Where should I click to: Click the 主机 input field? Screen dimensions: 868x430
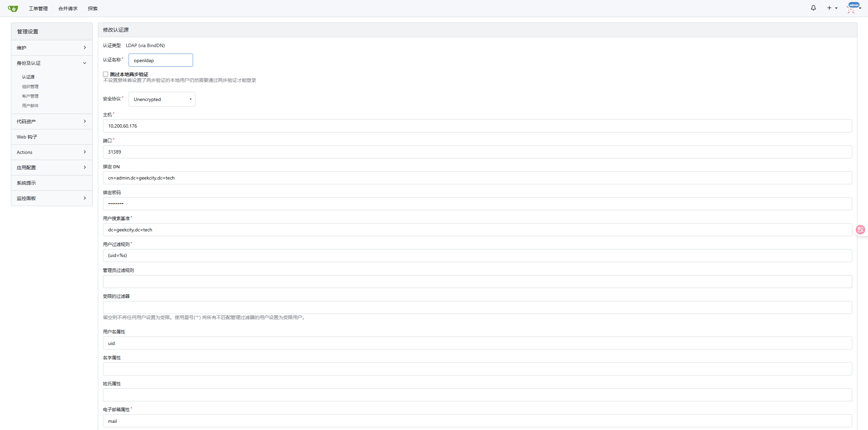point(477,126)
